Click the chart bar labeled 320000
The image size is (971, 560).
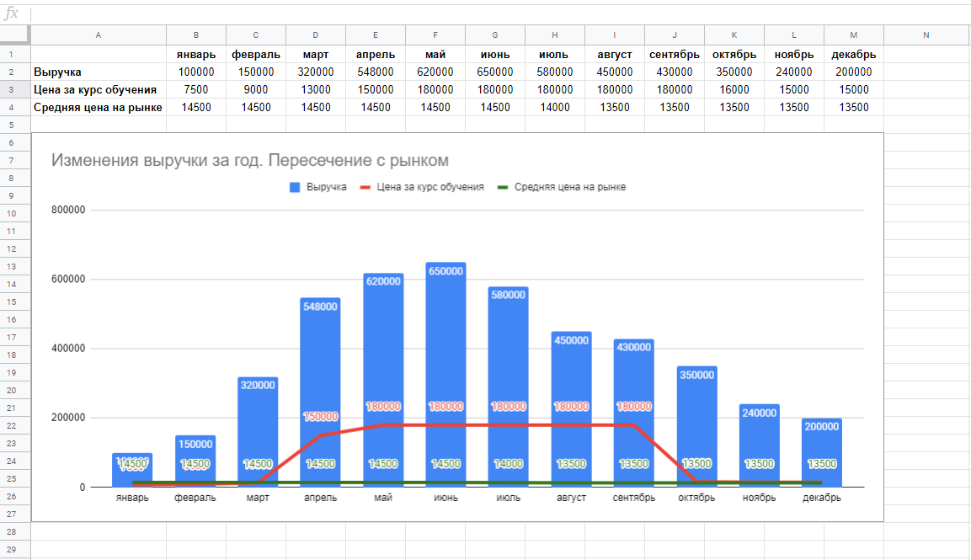coord(258,432)
